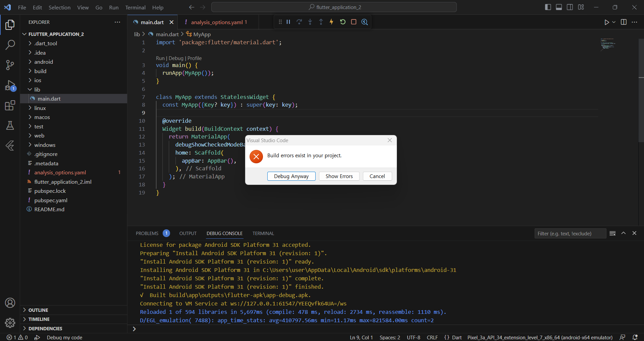Open the Terminal menu

[135, 7]
